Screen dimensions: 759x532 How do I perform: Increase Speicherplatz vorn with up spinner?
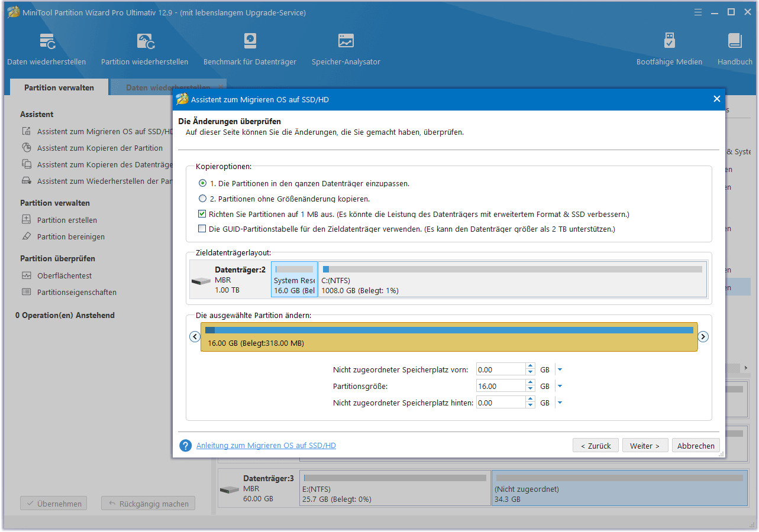tap(530, 366)
